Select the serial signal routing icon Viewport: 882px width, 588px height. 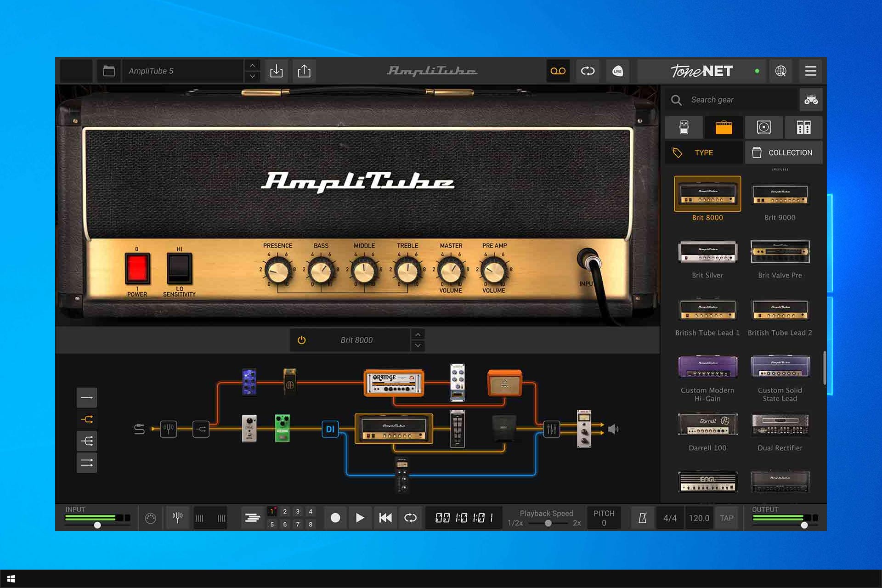(87, 397)
